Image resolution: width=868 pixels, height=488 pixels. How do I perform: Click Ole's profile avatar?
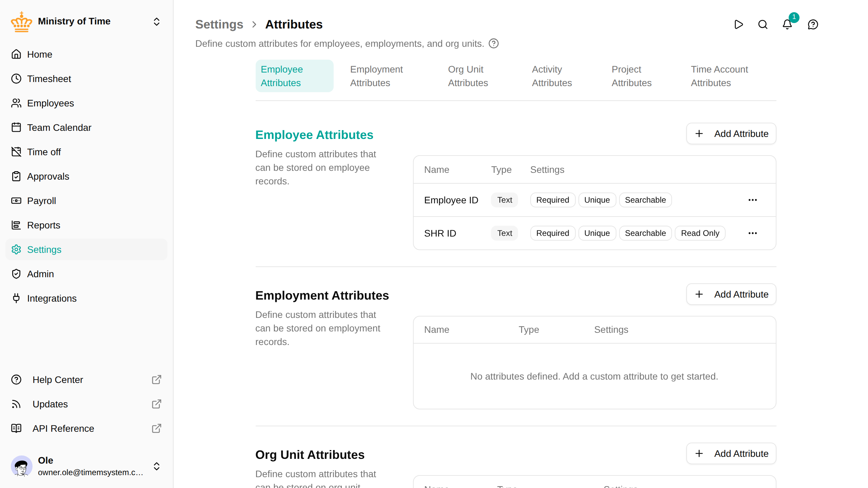pyautogui.click(x=21, y=466)
